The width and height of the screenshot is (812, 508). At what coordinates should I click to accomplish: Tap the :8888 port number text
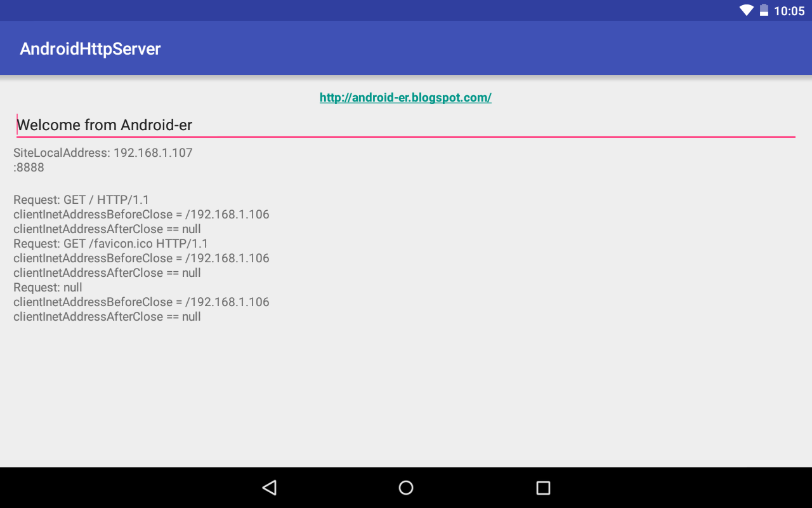tap(29, 168)
